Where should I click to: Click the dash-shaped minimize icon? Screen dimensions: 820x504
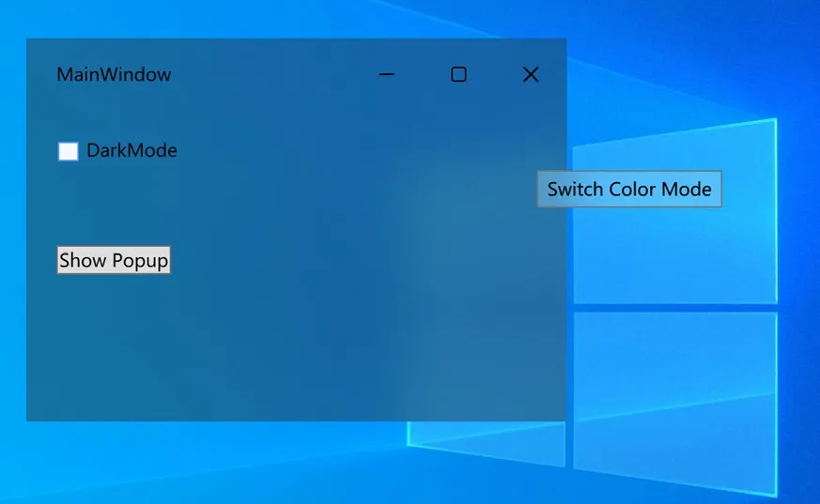[386, 75]
